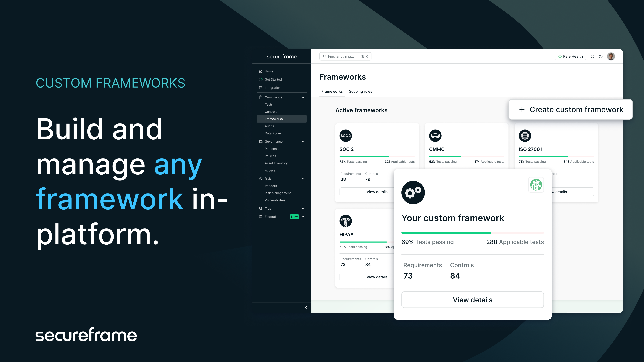The height and width of the screenshot is (362, 644).
Task: Click Create custom framework button
Action: click(571, 110)
